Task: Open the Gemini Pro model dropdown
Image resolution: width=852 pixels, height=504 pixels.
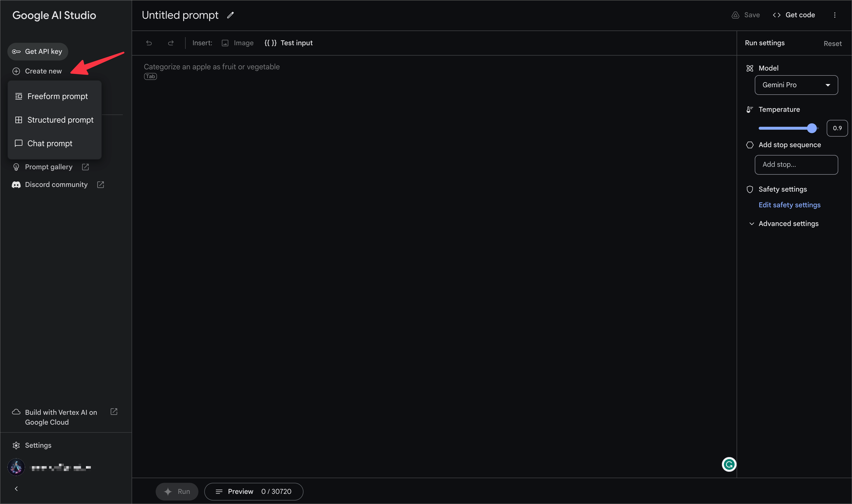Action: click(x=796, y=85)
